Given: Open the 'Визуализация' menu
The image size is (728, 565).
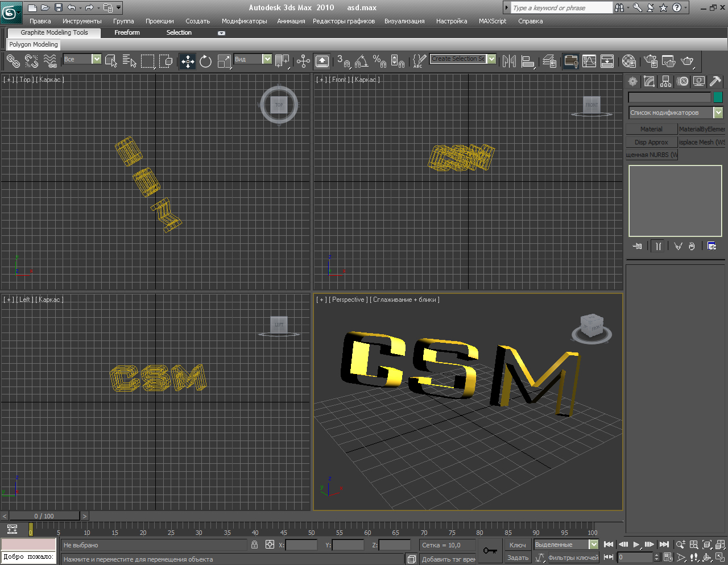Looking at the screenshot, I should 404,21.
